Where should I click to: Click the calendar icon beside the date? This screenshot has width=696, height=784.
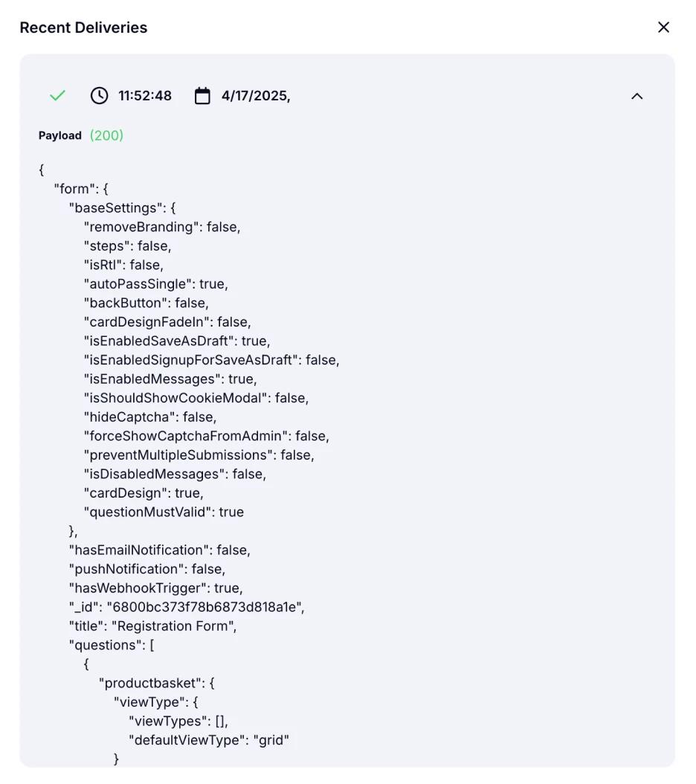point(202,95)
